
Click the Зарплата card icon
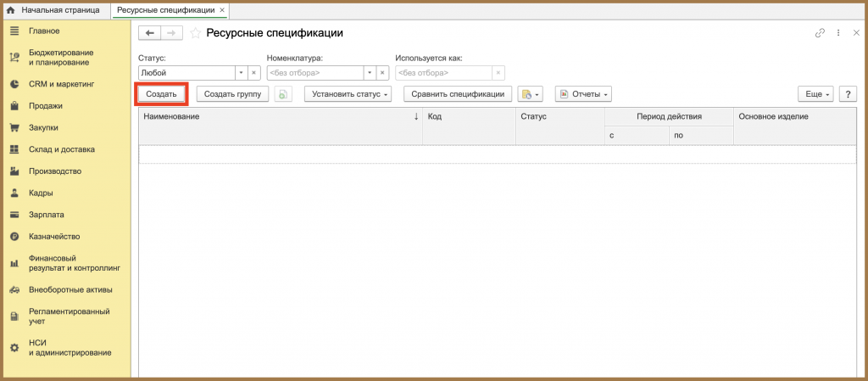(15, 215)
